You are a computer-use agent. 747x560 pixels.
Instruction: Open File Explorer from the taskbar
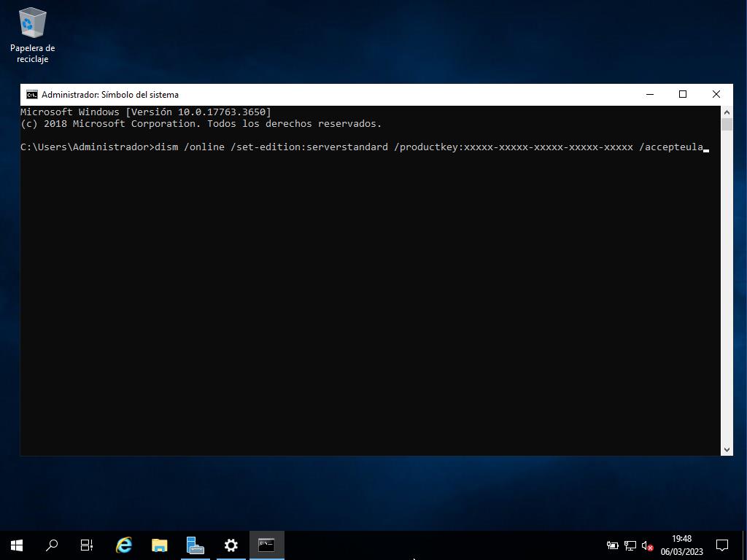click(x=159, y=545)
